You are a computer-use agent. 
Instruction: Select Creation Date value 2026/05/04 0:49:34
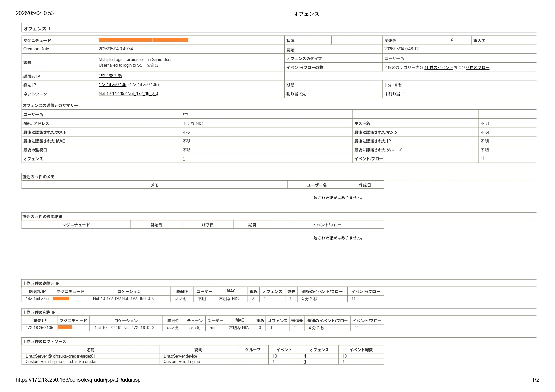(x=116, y=49)
